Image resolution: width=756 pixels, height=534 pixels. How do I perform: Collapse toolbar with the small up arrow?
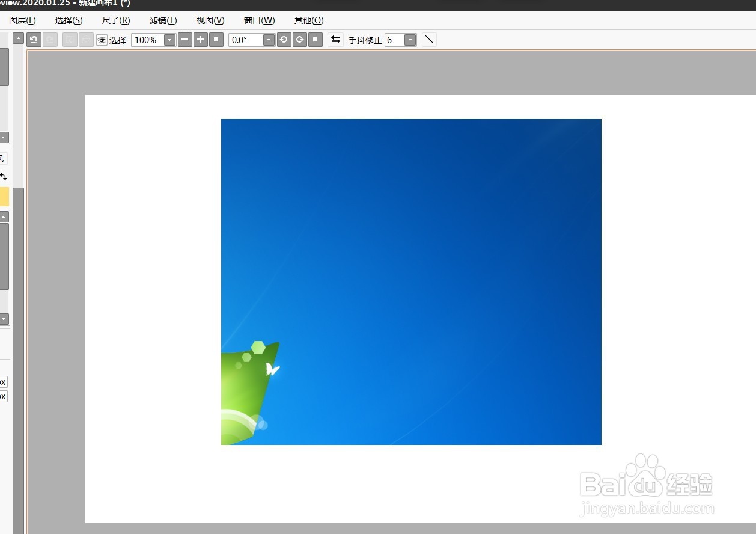[18, 38]
